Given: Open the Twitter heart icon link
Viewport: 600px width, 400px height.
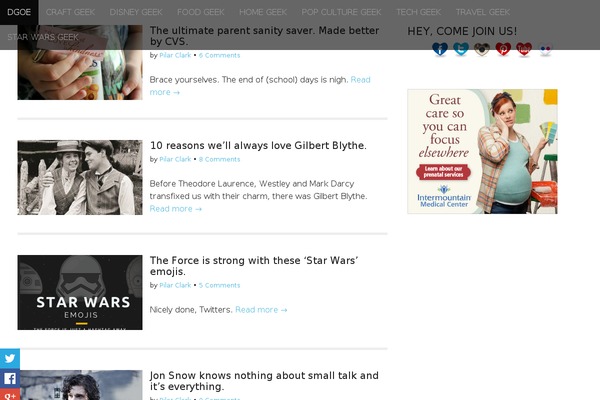Looking at the screenshot, I should [x=461, y=49].
